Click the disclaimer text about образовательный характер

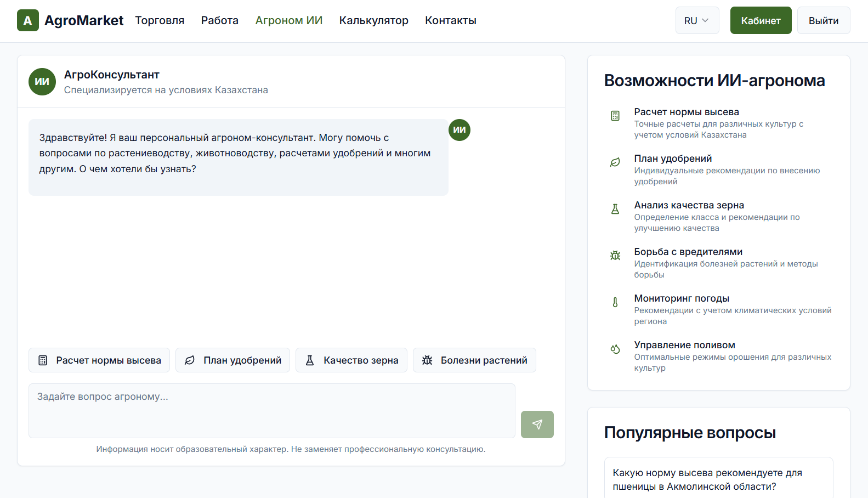pos(291,449)
